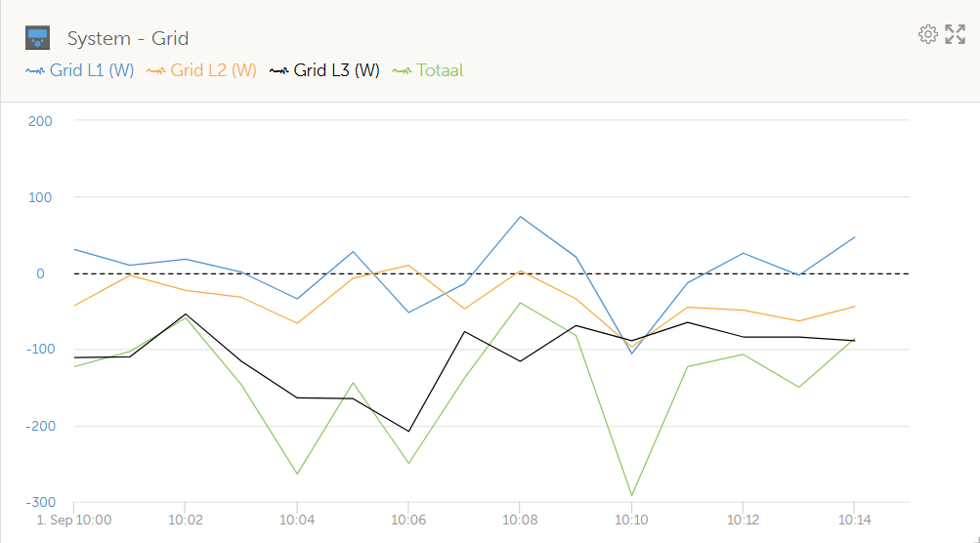Click the 10:04 x-axis time label
This screenshot has width=980, height=543.
[x=297, y=519]
